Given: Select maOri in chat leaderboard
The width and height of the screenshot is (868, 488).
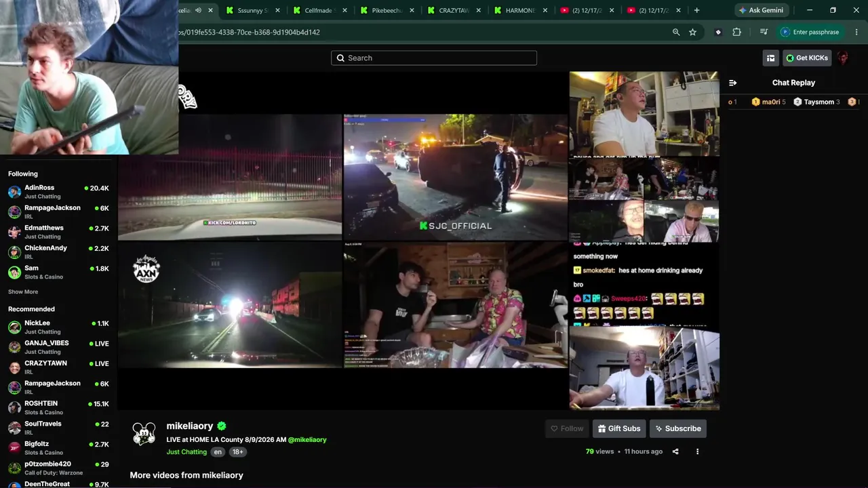Looking at the screenshot, I should point(768,102).
